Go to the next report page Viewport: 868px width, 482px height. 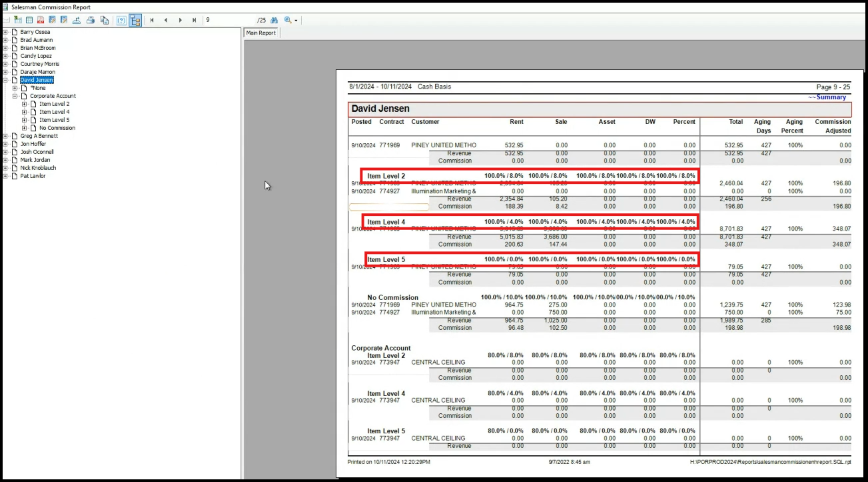tap(180, 20)
